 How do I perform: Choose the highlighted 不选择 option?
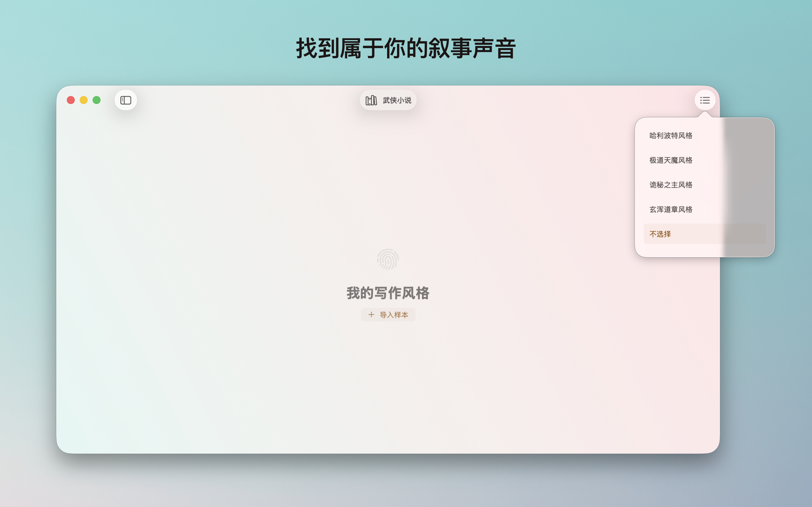[x=660, y=234]
